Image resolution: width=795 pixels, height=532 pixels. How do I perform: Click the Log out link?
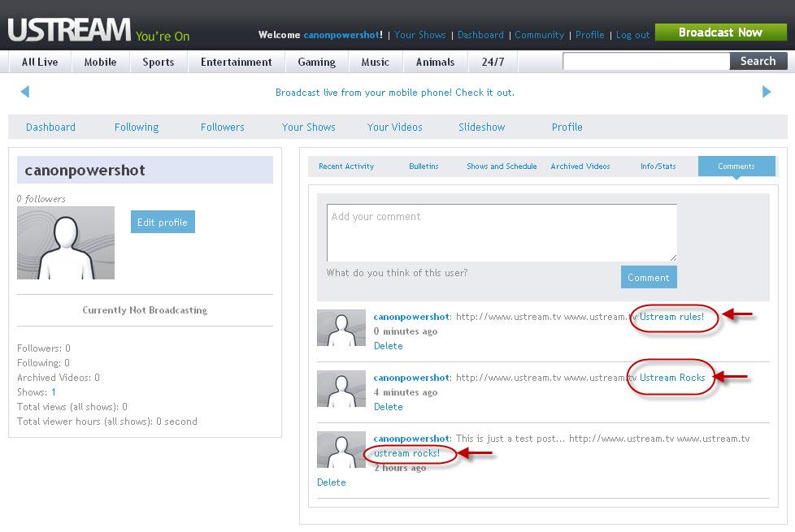click(632, 35)
